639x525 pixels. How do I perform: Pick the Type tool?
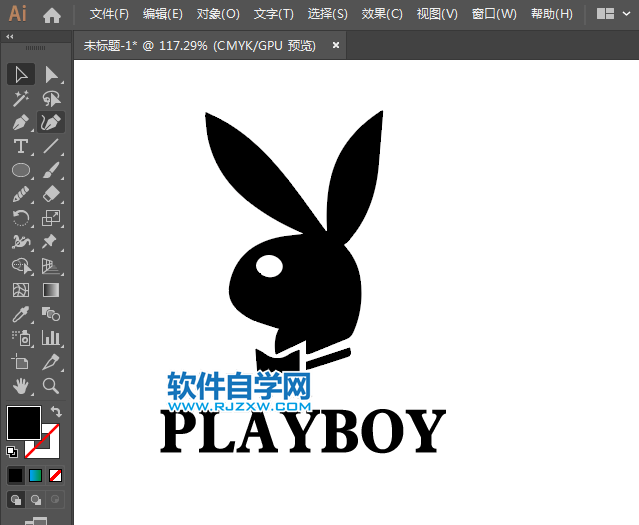pos(21,146)
